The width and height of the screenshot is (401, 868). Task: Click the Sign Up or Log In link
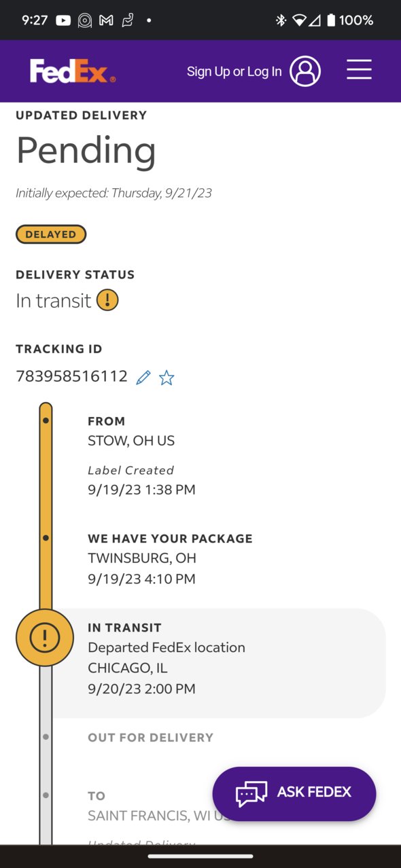coord(234,71)
